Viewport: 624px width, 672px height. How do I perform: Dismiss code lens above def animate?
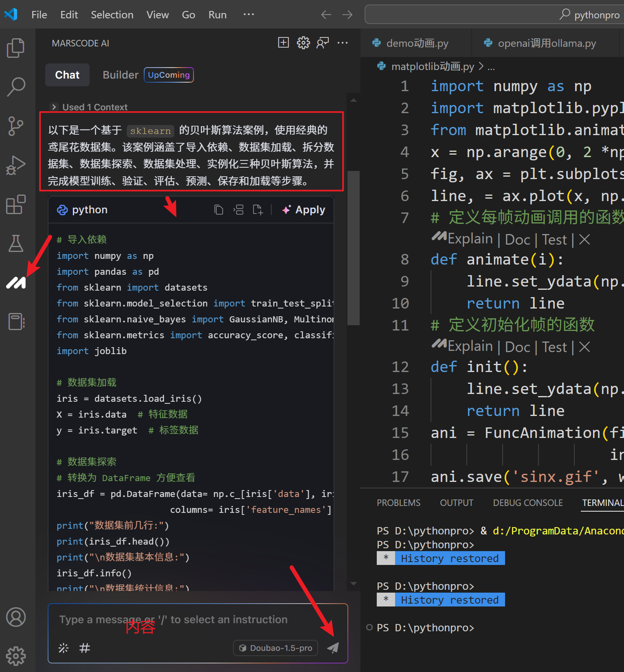(584, 239)
